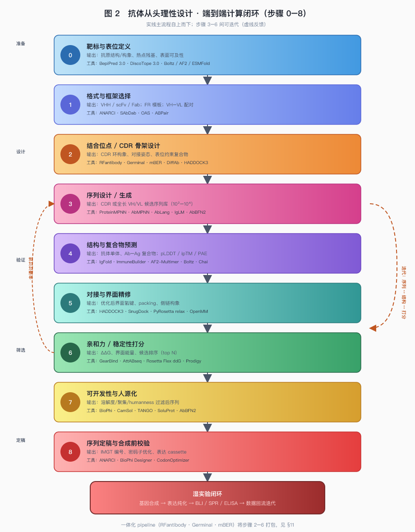Click the step 5 teal number circle

(x=70, y=303)
